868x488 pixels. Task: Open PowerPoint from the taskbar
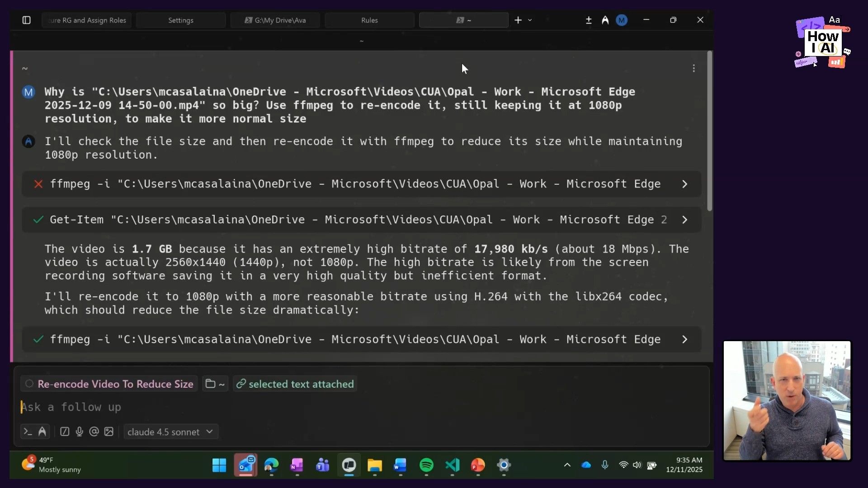coord(478,465)
